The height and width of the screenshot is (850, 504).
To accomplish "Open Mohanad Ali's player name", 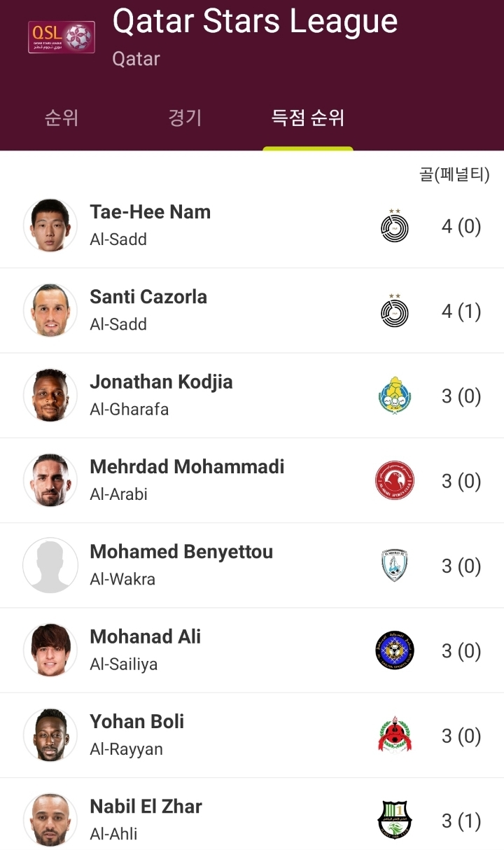I will [x=145, y=636].
